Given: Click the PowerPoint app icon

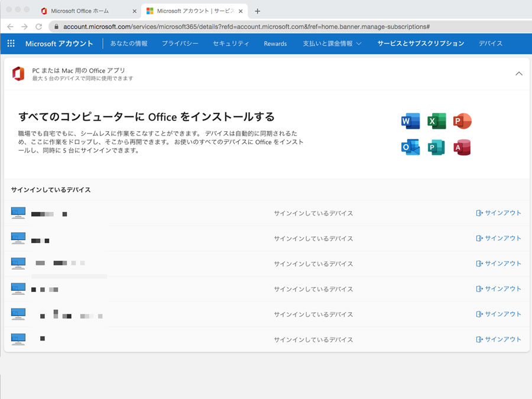Looking at the screenshot, I should (x=462, y=121).
